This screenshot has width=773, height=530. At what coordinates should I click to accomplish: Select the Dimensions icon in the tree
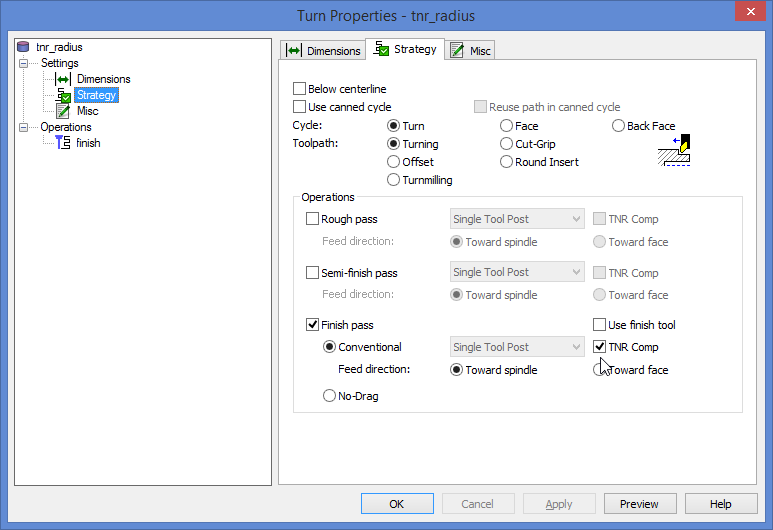pos(63,79)
